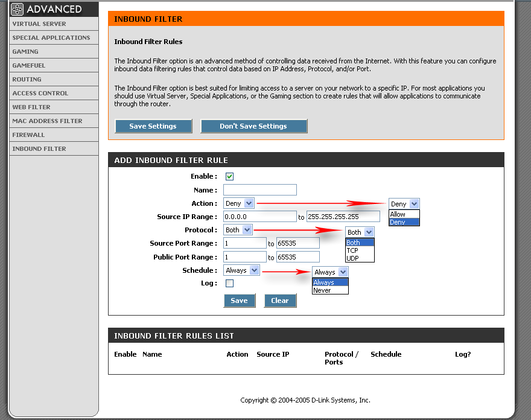
Task: Click the D-Link copyright text
Action: coord(305,400)
